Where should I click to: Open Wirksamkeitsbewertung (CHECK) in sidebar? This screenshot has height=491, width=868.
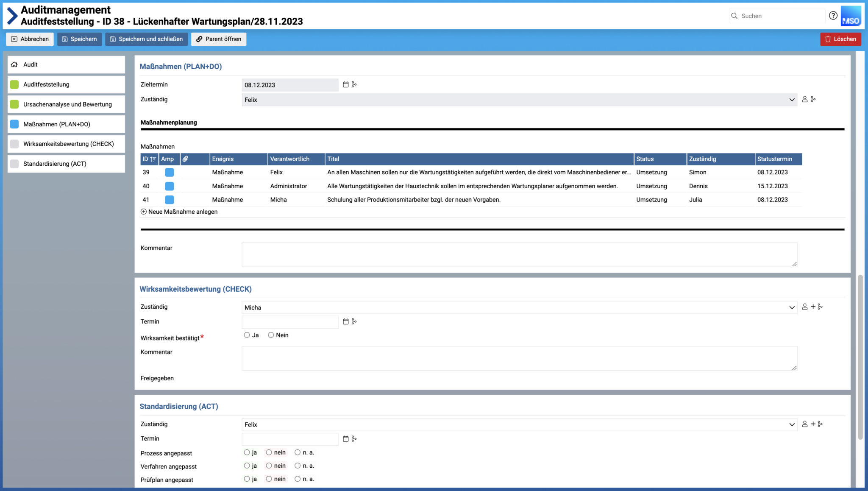pyautogui.click(x=68, y=144)
